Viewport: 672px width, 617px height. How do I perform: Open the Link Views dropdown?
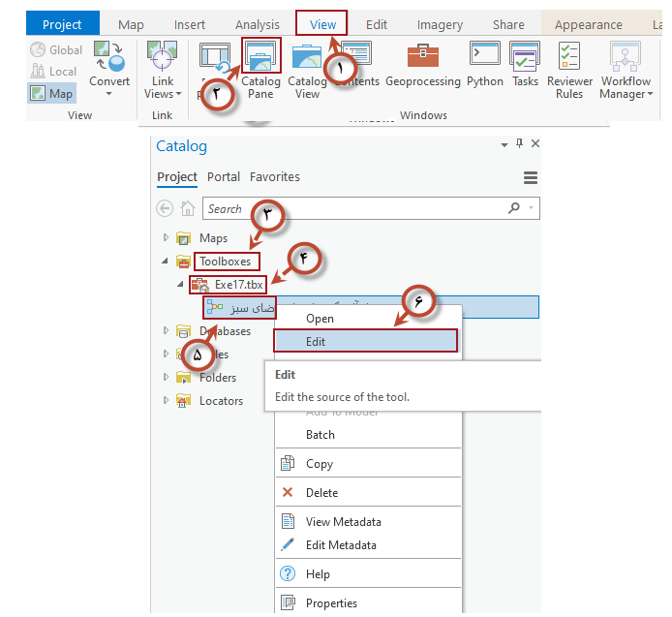click(163, 87)
